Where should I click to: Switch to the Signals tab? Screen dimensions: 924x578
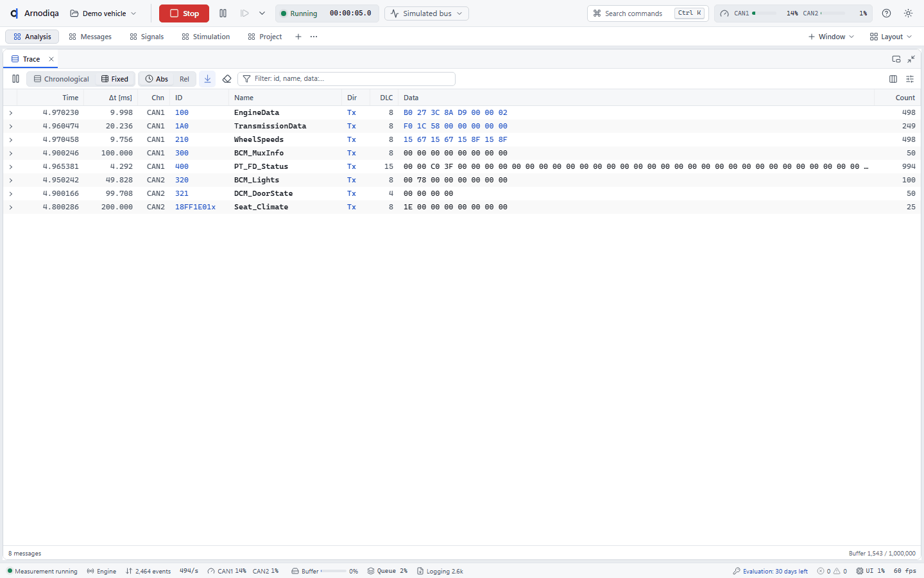coord(147,37)
